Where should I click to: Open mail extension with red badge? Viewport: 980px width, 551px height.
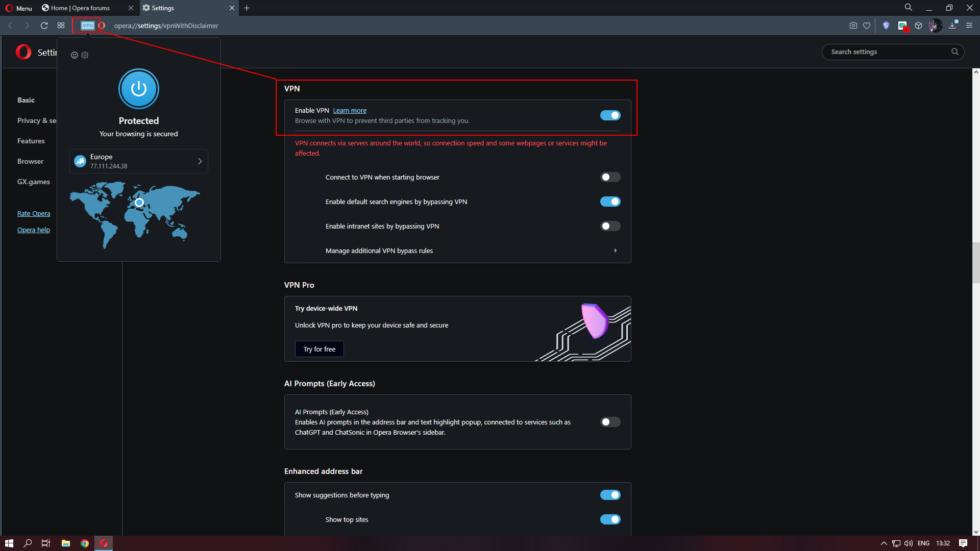tap(902, 26)
